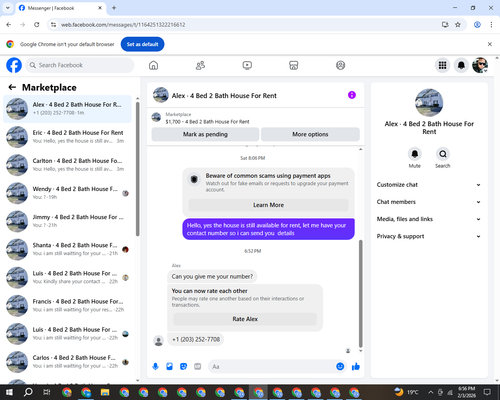Viewport: 500px width, 400px height.
Task: Mark the listing as pending
Action: pyautogui.click(x=205, y=134)
